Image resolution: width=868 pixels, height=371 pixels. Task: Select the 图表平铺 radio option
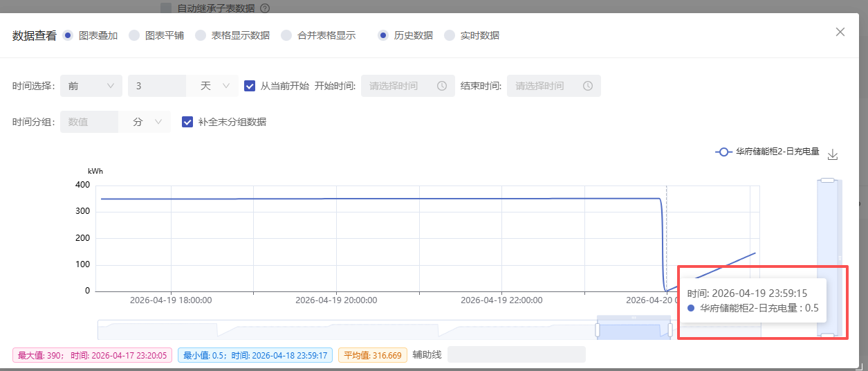(x=134, y=35)
